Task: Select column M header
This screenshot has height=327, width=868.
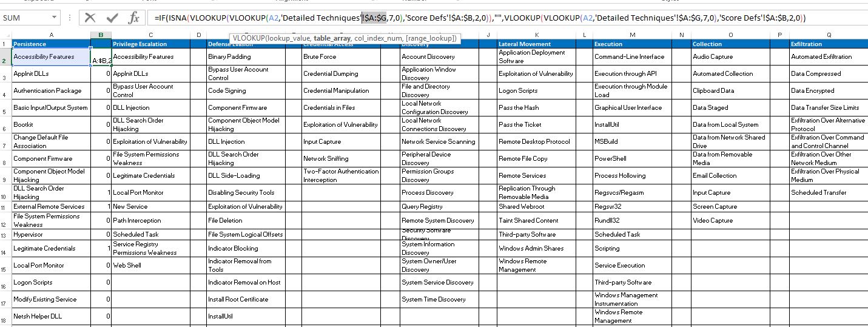Action: coord(633,35)
